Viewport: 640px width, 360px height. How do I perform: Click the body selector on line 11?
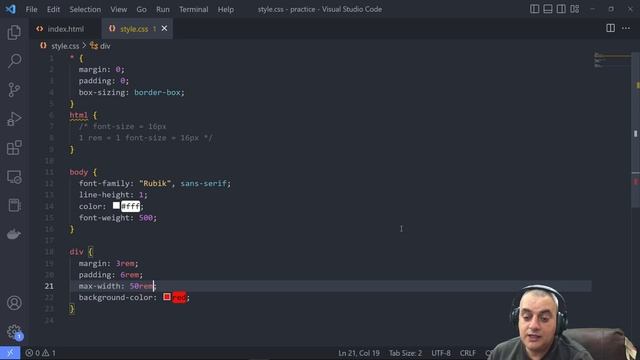click(78, 172)
